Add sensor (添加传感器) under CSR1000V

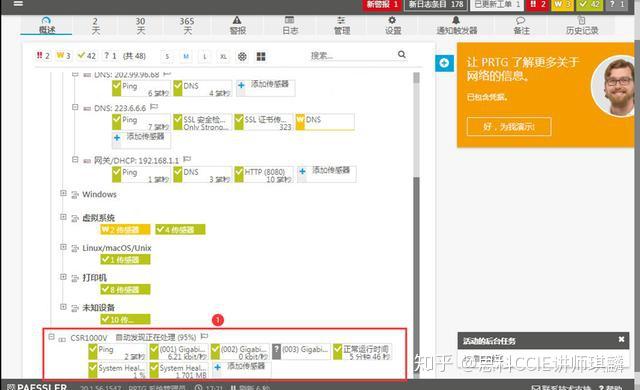pyautogui.click(x=241, y=370)
